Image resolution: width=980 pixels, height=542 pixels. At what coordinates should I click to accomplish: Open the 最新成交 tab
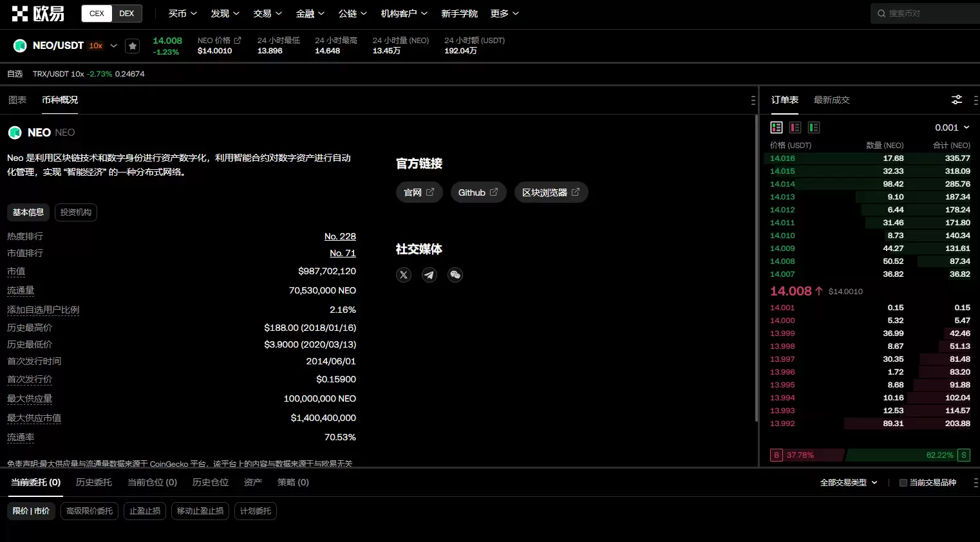(831, 100)
